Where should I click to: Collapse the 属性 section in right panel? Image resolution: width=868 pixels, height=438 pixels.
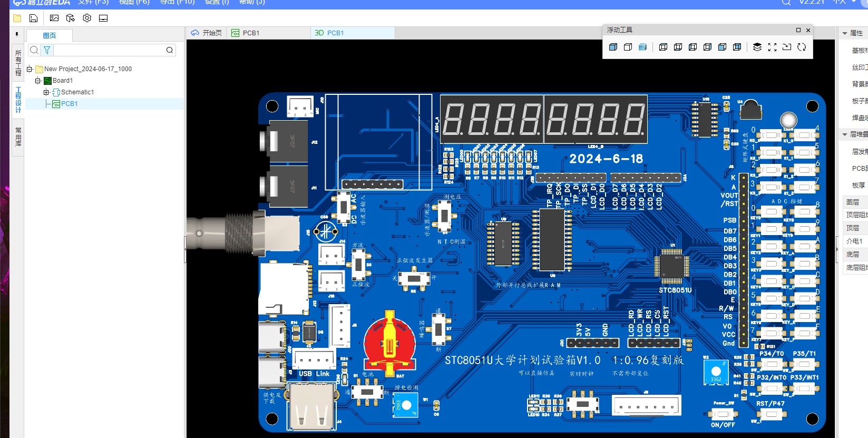tap(845, 33)
